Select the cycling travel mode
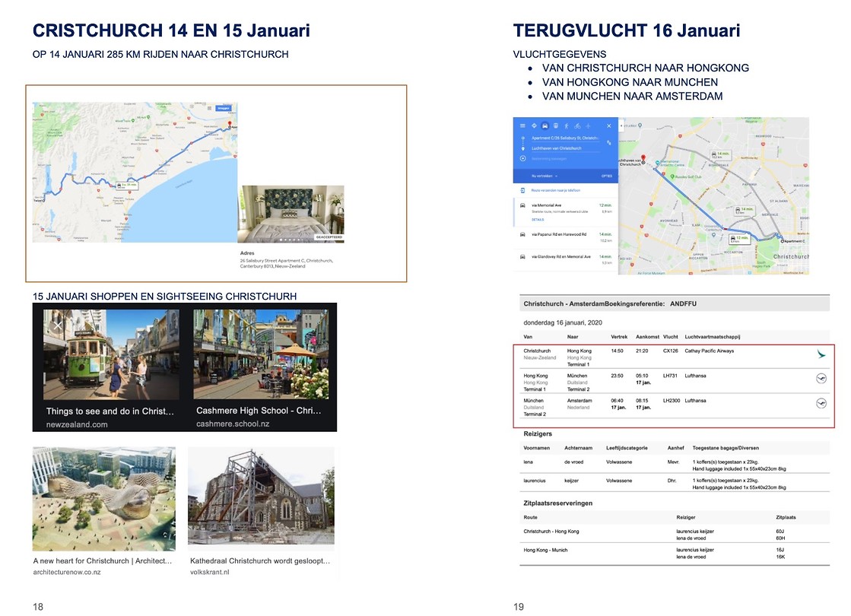851x616 pixels. click(x=577, y=126)
